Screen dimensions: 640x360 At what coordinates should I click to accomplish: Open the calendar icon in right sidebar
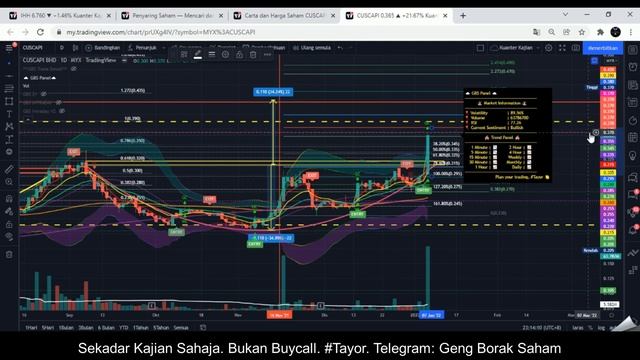point(633,138)
